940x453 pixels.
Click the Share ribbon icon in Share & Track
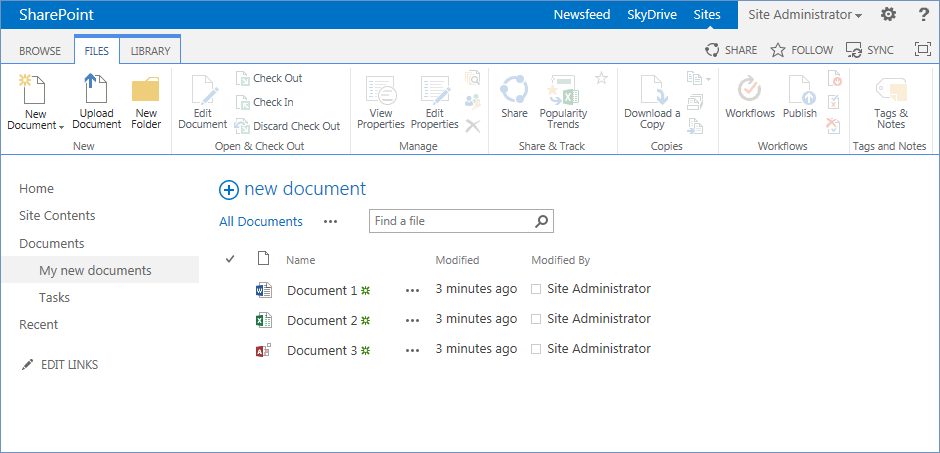514,89
